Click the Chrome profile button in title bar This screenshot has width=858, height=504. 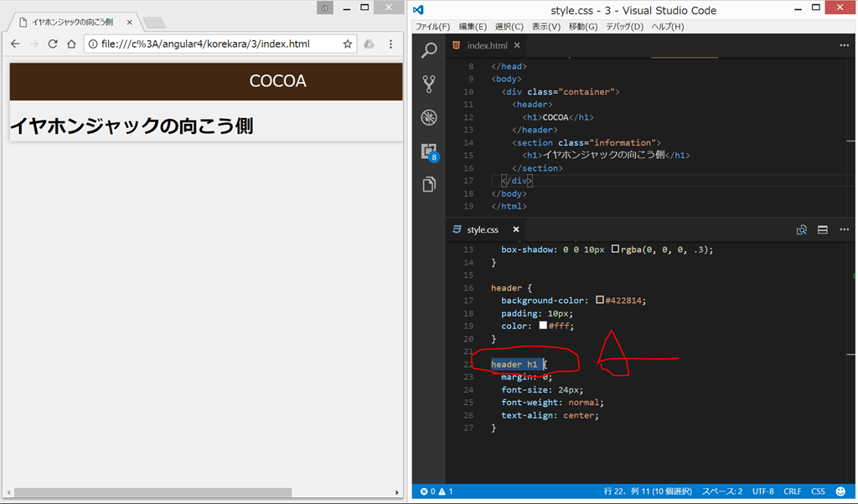[x=324, y=8]
